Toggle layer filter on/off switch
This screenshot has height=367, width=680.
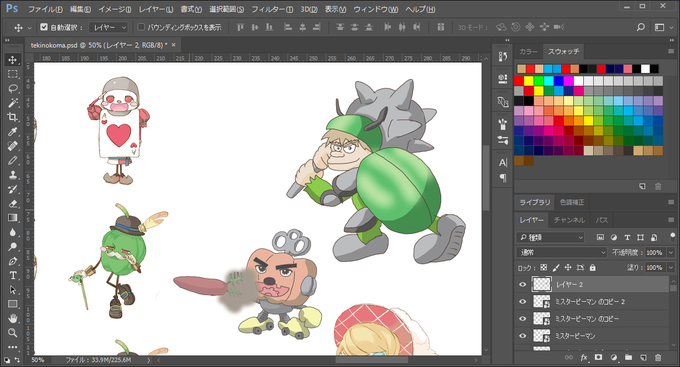coord(672,237)
